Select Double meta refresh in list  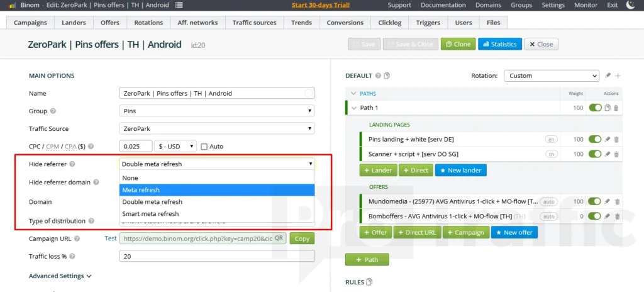[x=217, y=202]
